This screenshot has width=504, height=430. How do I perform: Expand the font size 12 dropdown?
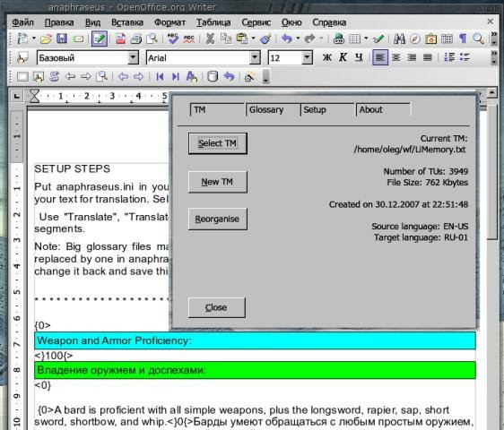(308, 58)
